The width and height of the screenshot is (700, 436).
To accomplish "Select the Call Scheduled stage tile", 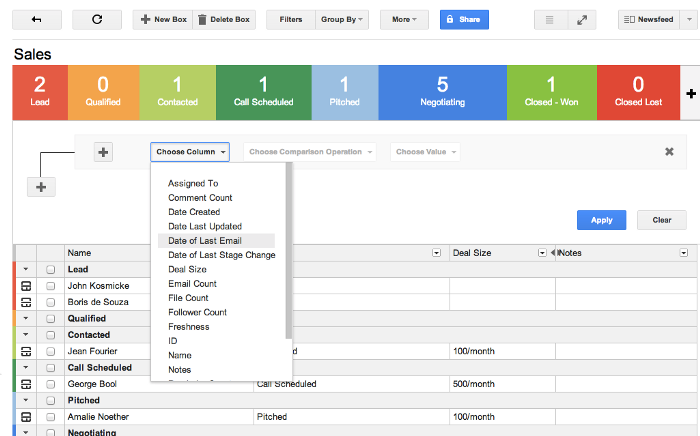I will [x=264, y=92].
